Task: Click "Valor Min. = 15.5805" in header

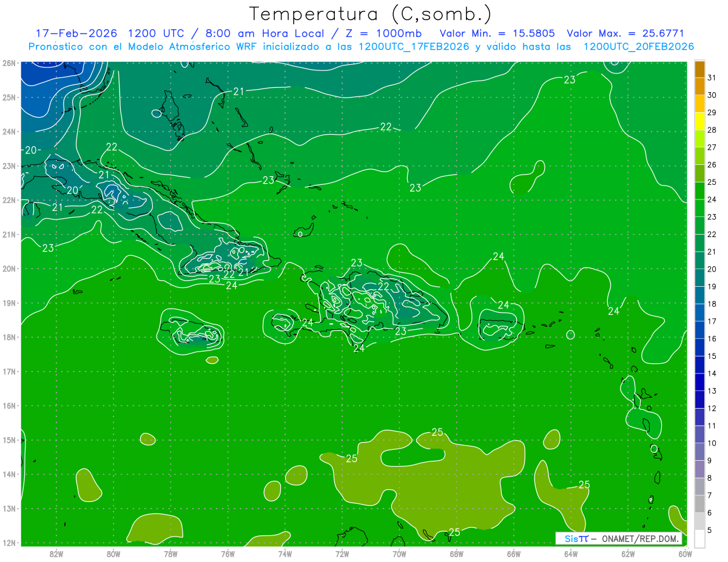Action: (x=497, y=33)
